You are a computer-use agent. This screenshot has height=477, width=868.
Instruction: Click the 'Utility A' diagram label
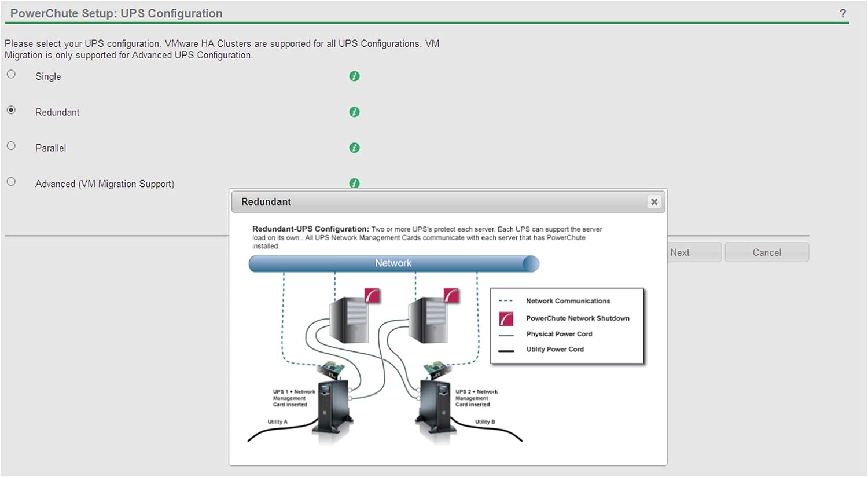click(x=277, y=422)
